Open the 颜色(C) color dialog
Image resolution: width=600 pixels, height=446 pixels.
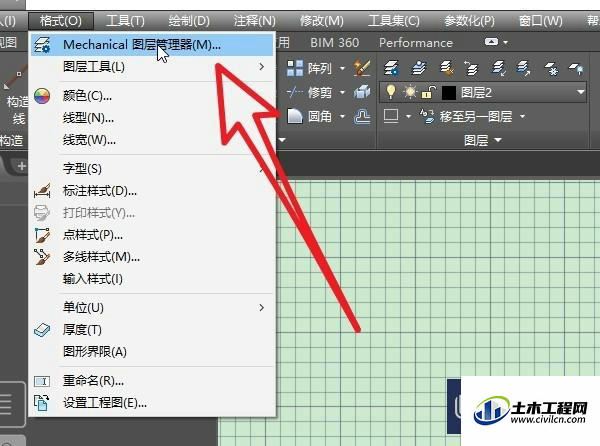click(x=152, y=96)
